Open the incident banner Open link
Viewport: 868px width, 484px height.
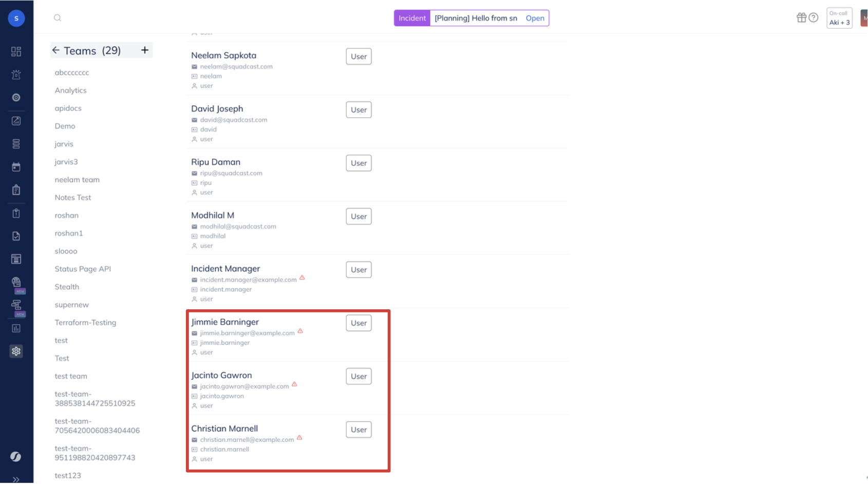tap(535, 18)
